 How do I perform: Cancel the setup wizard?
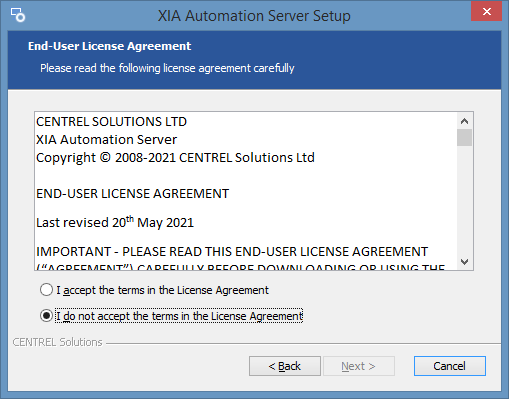(x=450, y=366)
